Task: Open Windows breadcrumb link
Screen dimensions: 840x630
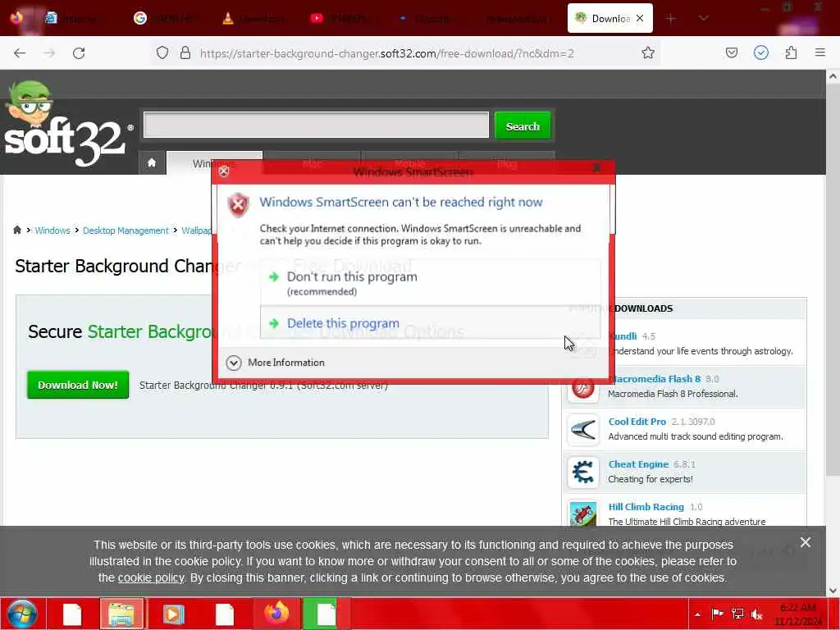Action: [52, 231]
